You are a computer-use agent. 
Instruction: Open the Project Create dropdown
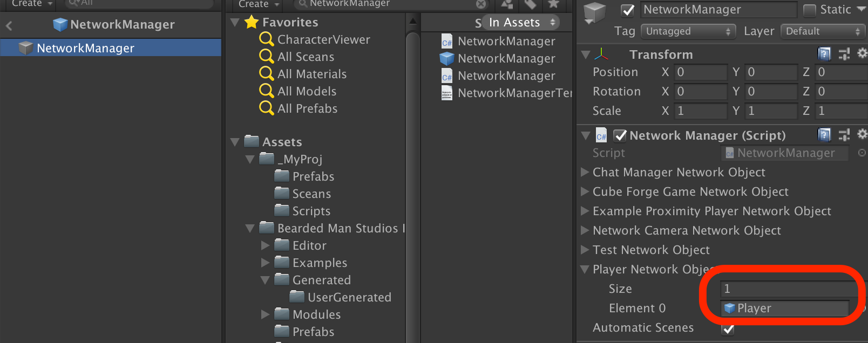pyautogui.click(x=259, y=4)
